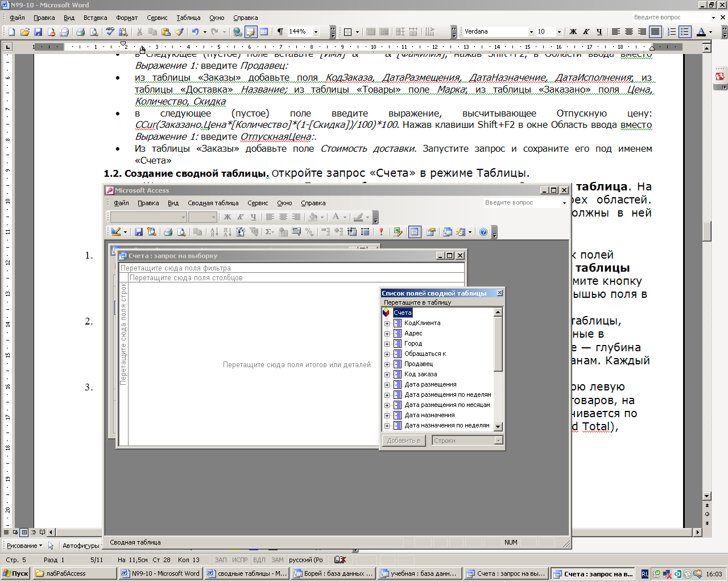728x582 pixels.
Task: Open Рисование drawing menu button
Action: tap(24, 546)
